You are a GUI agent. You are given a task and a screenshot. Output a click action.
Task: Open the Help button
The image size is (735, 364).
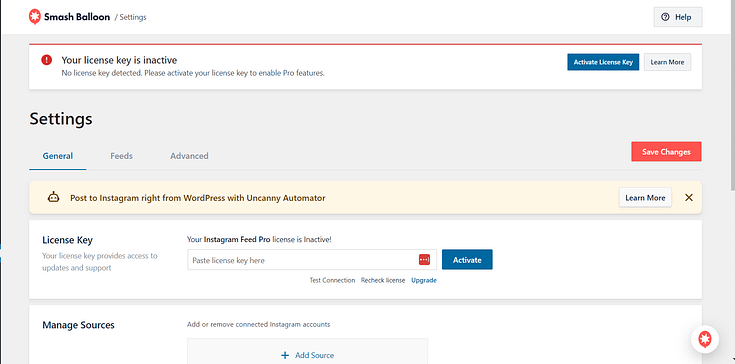678,17
